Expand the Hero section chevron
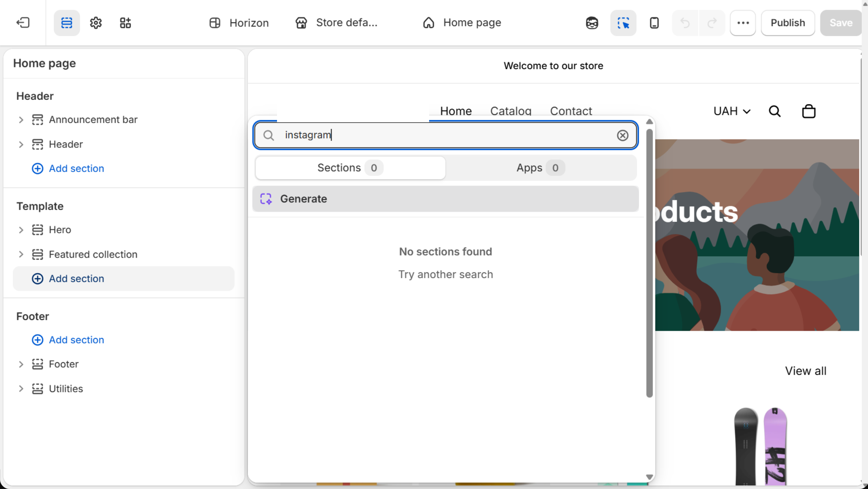 pos(21,230)
